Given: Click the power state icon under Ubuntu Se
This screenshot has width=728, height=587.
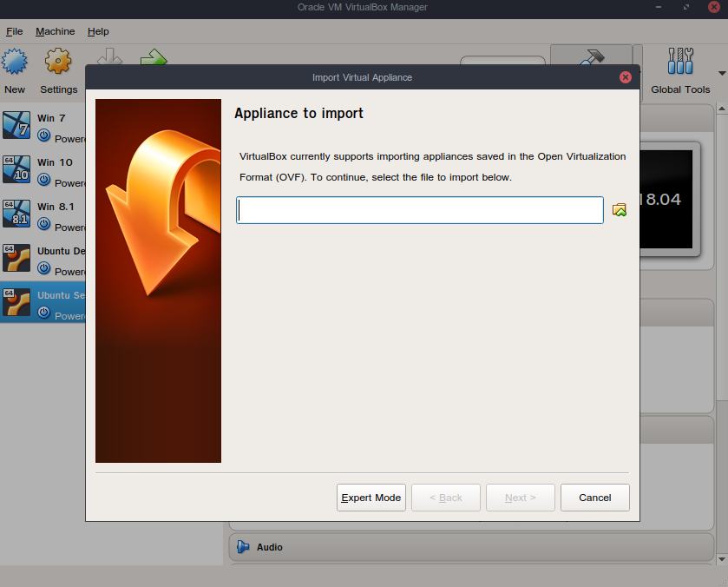Looking at the screenshot, I should tap(43, 312).
